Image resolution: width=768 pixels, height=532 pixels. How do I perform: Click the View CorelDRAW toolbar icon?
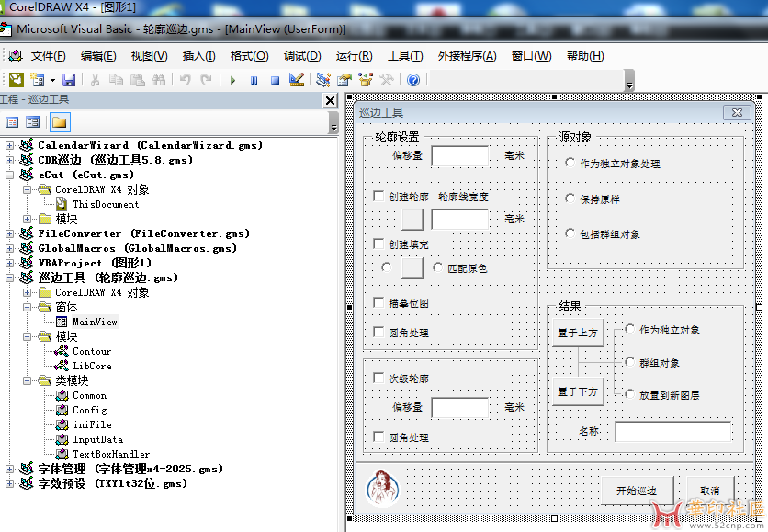[x=17, y=79]
